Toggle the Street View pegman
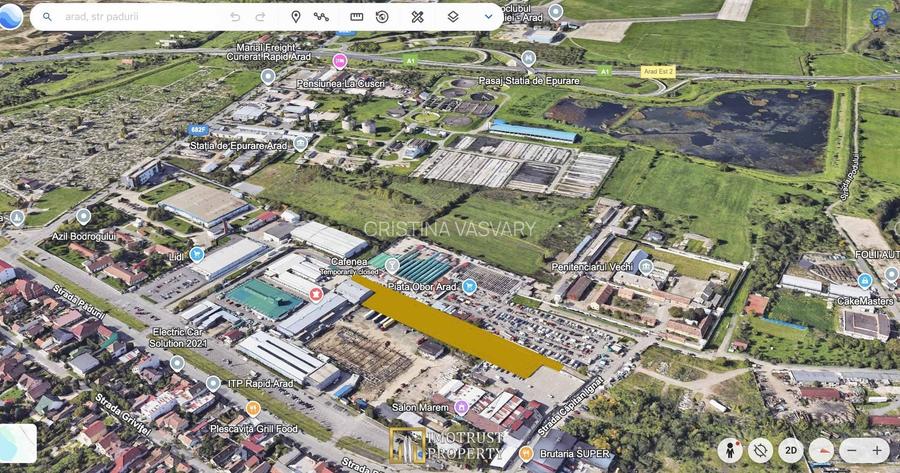 click(730, 450)
